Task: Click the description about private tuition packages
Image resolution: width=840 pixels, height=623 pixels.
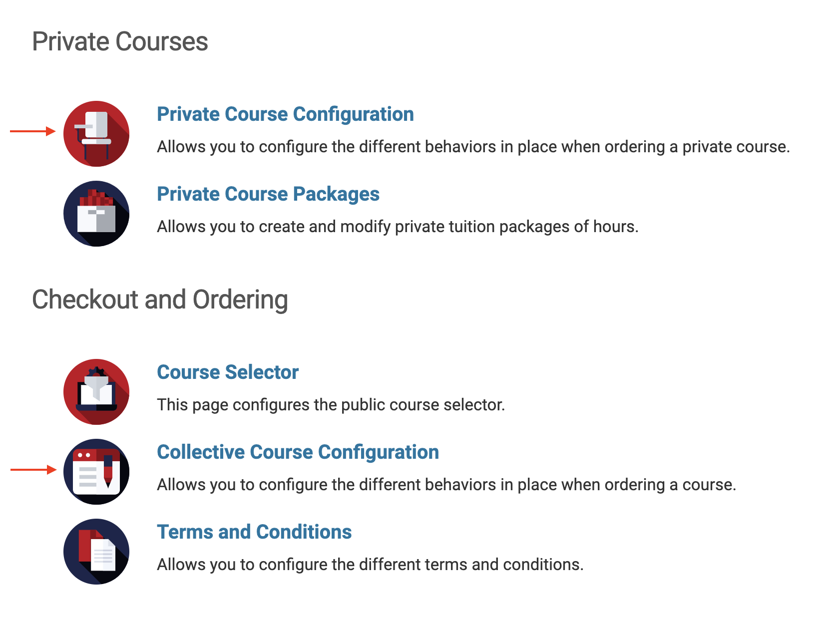Action: pos(398,227)
